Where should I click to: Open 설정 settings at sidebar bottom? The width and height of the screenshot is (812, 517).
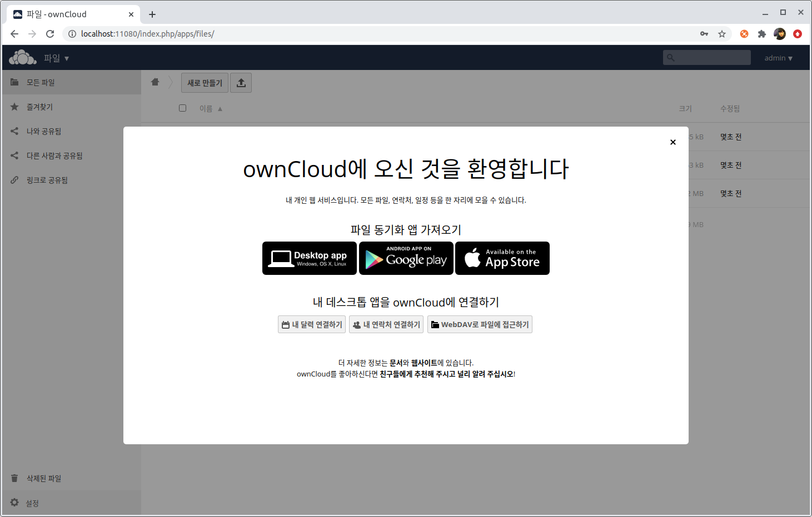tap(72, 503)
